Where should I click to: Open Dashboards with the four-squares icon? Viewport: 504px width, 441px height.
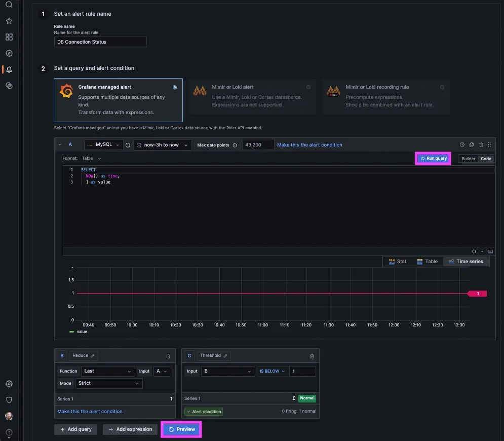point(9,36)
